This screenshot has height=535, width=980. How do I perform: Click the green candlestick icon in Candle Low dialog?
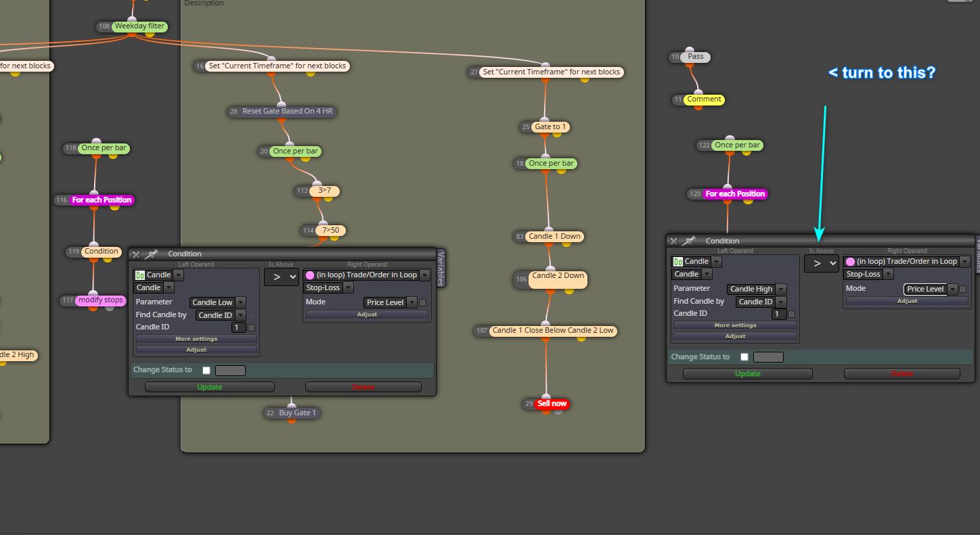coord(140,275)
